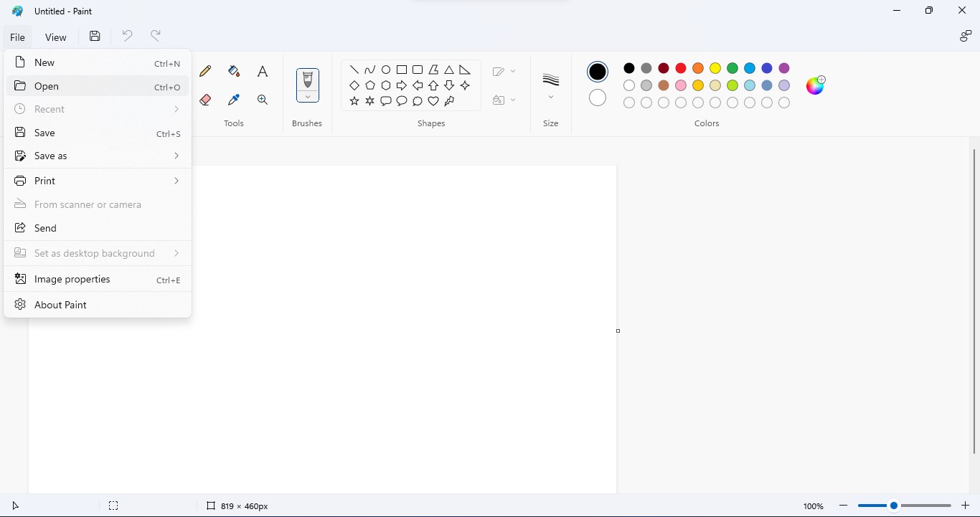The image size is (980, 517).
Task: Click the vertical scrollbar
Action: click(974, 301)
